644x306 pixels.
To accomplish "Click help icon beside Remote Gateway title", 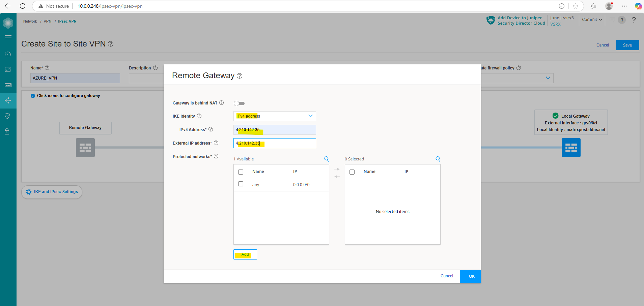I will [240, 76].
